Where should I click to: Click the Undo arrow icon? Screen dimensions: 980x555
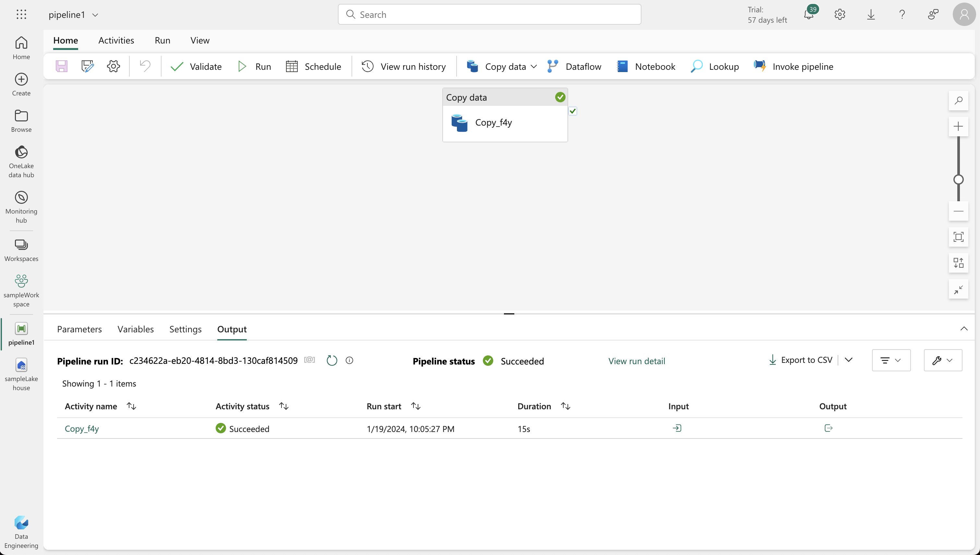pos(145,66)
